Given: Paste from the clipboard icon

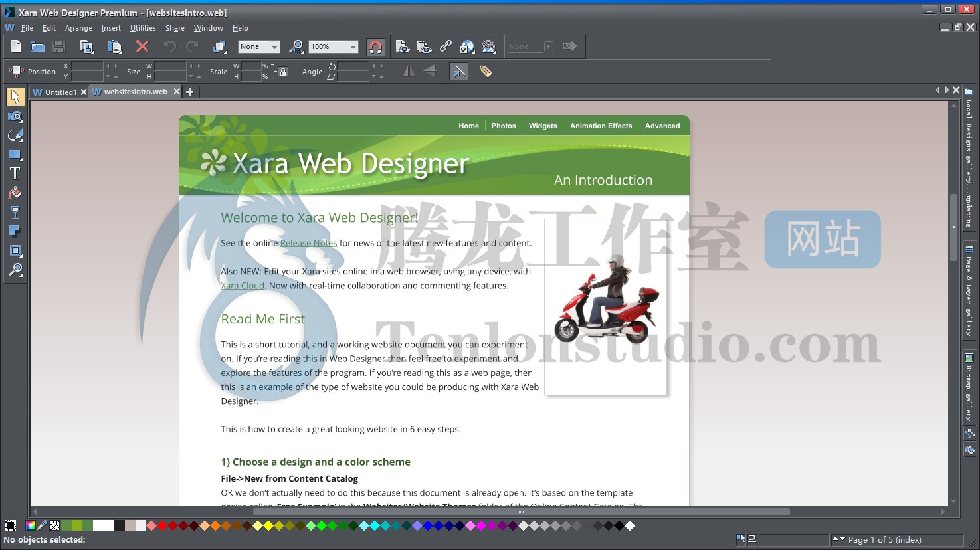Looking at the screenshot, I should [115, 46].
